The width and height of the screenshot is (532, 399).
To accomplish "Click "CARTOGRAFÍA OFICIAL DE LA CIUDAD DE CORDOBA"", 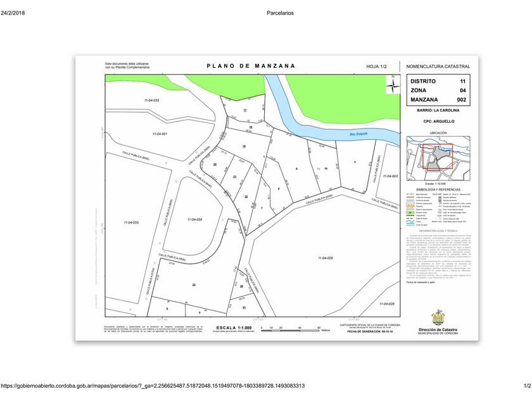I will pyautogui.click(x=370, y=325).
